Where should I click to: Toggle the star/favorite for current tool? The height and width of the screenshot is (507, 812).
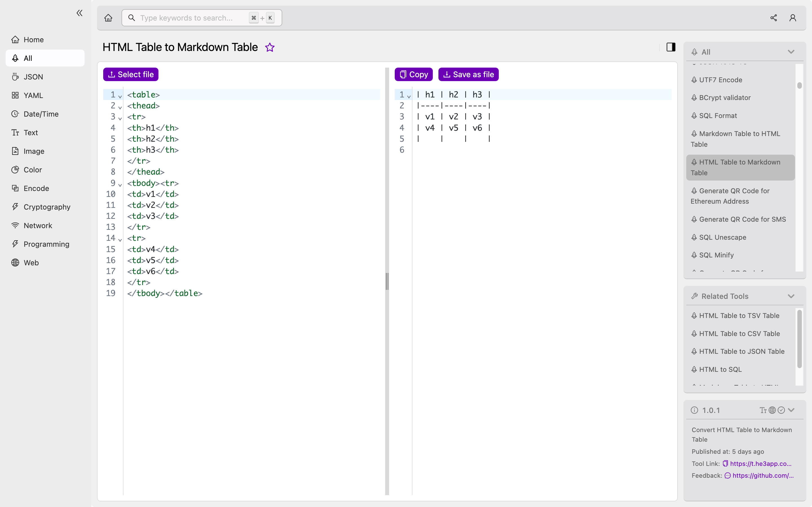270,47
